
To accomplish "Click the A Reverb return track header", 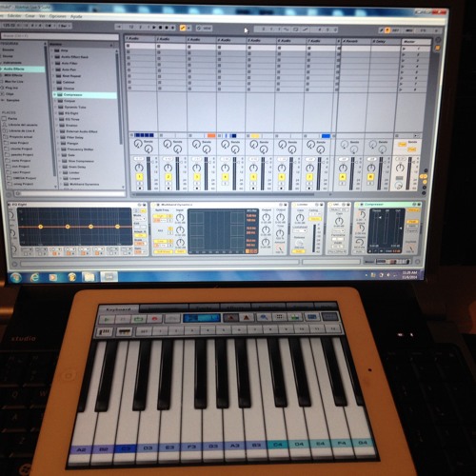I will click(x=354, y=41).
